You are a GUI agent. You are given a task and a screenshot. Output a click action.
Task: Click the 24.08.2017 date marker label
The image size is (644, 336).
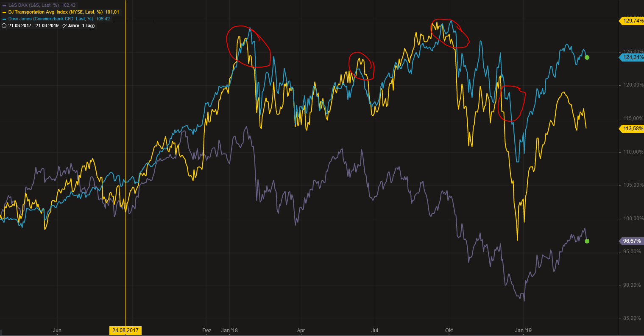(126, 330)
